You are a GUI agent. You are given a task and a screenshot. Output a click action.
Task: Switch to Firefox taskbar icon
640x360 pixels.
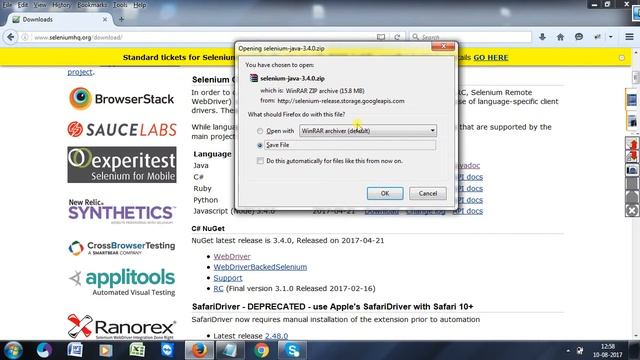(x=199, y=350)
